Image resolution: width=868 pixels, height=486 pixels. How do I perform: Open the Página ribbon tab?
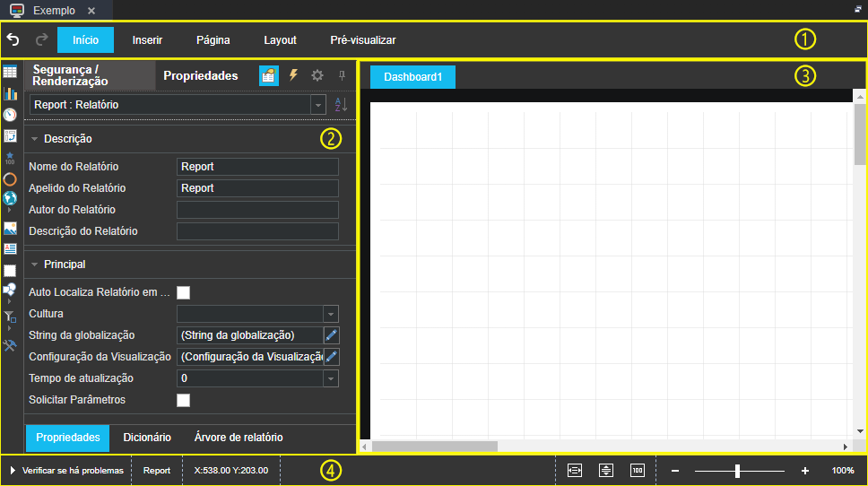coord(213,39)
